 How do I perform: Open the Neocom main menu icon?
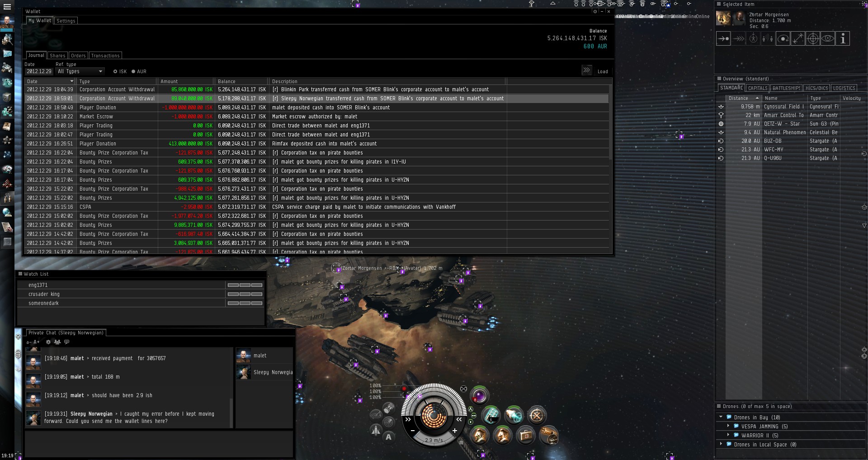tap(7, 7)
